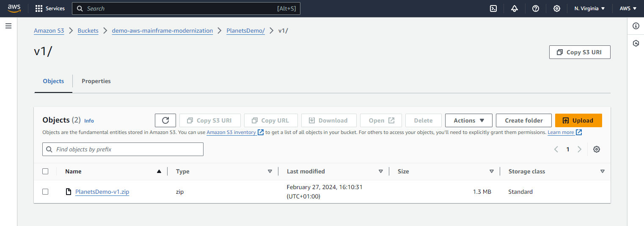Screen dimensions: 644x226
Task: Launch CloudShell from the top bar
Action: tap(493, 8)
